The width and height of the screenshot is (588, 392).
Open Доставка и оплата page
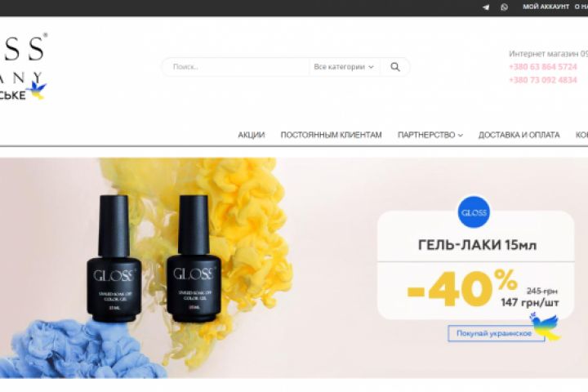[x=519, y=135]
